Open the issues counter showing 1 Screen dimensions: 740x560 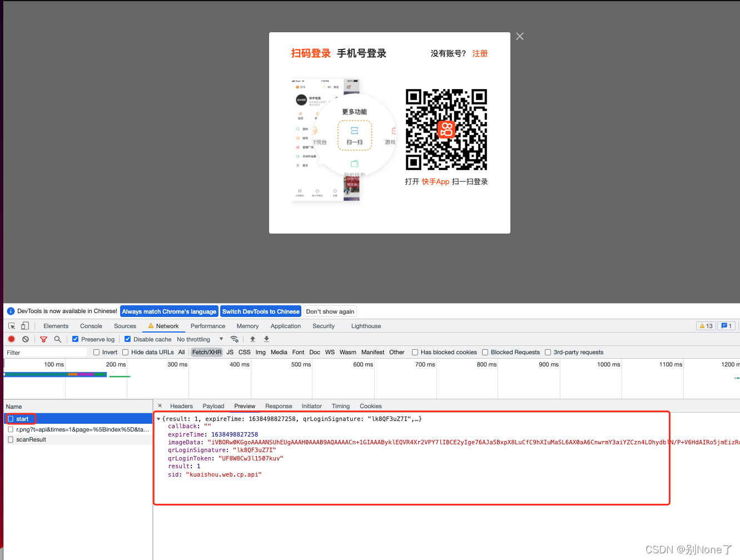click(727, 326)
